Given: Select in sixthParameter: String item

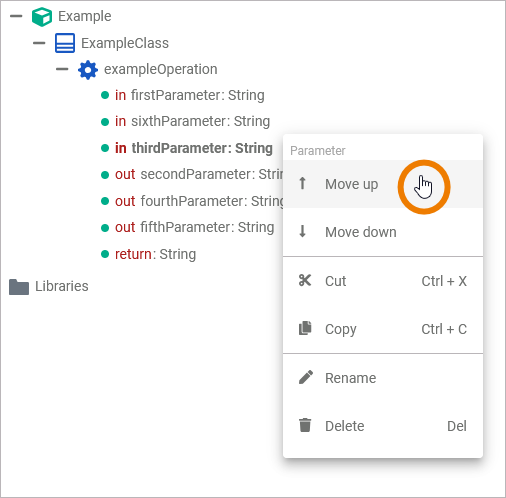Looking at the screenshot, I should tap(192, 121).
